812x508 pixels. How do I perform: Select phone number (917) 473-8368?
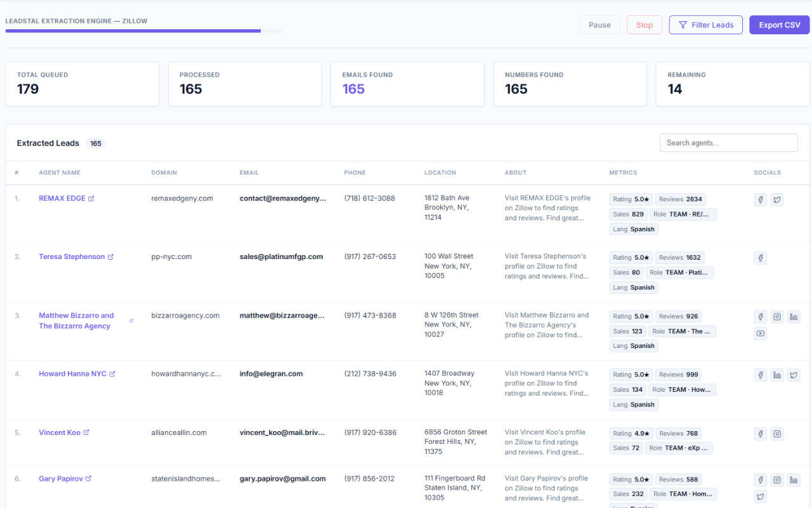click(x=370, y=316)
